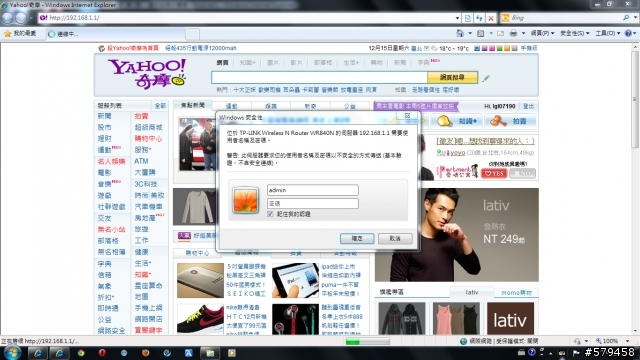
Task: Click the Print icon in the command bar
Action: [x=513, y=33]
